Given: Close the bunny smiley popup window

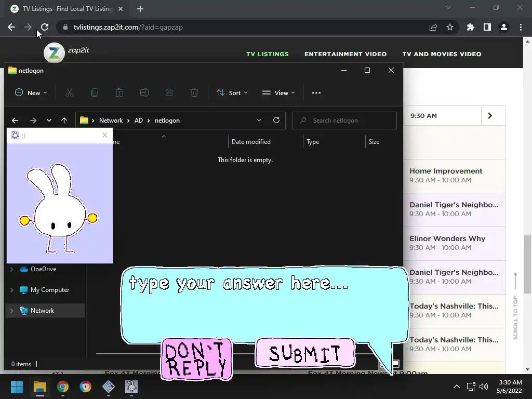Looking at the screenshot, I should click(x=105, y=136).
